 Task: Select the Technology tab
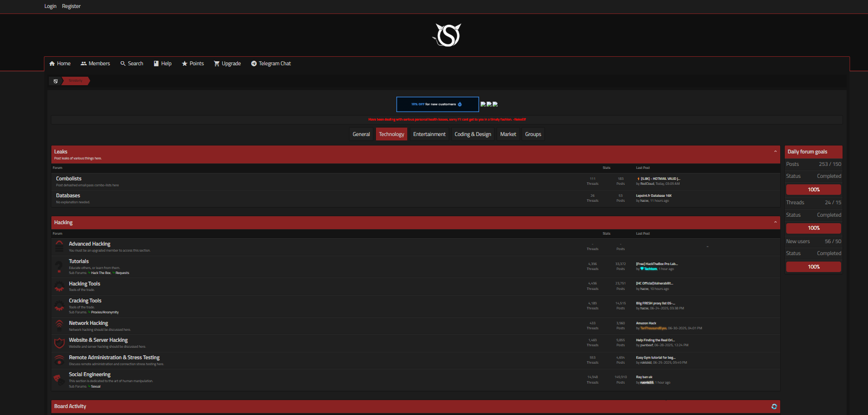[391, 134]
